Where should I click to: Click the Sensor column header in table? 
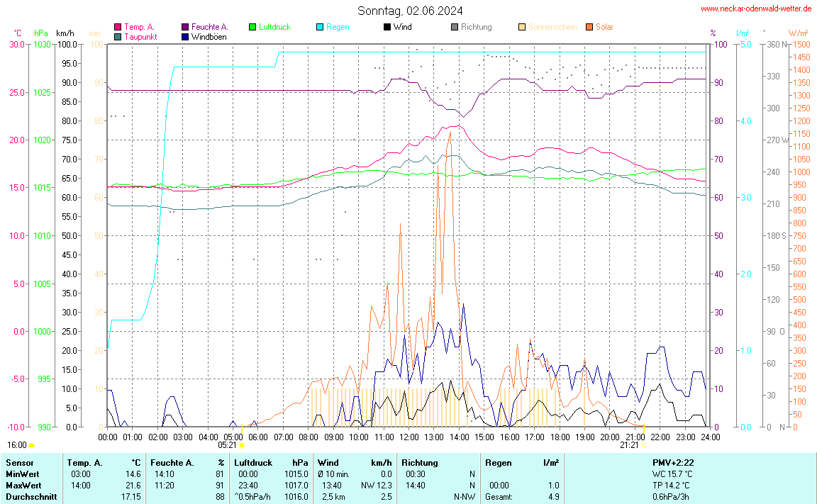(19, 463)
